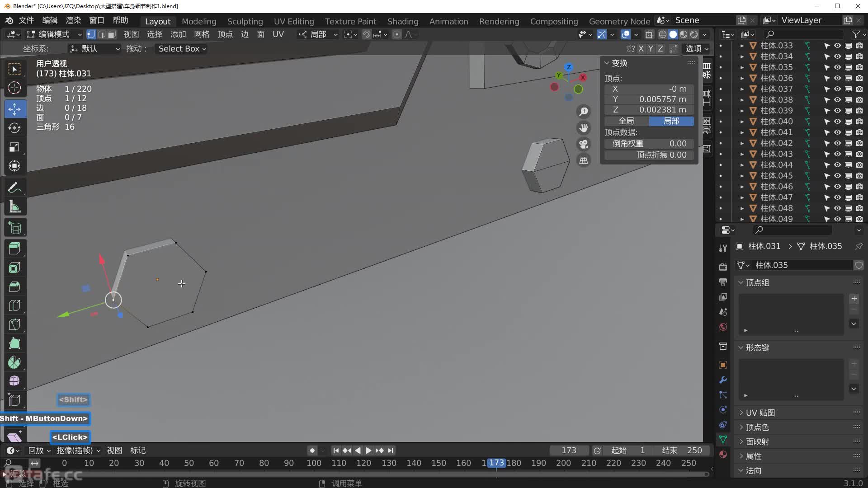Open the 网格 menu
This screenshot has height=488, width=868.
(x=201, y=34)
